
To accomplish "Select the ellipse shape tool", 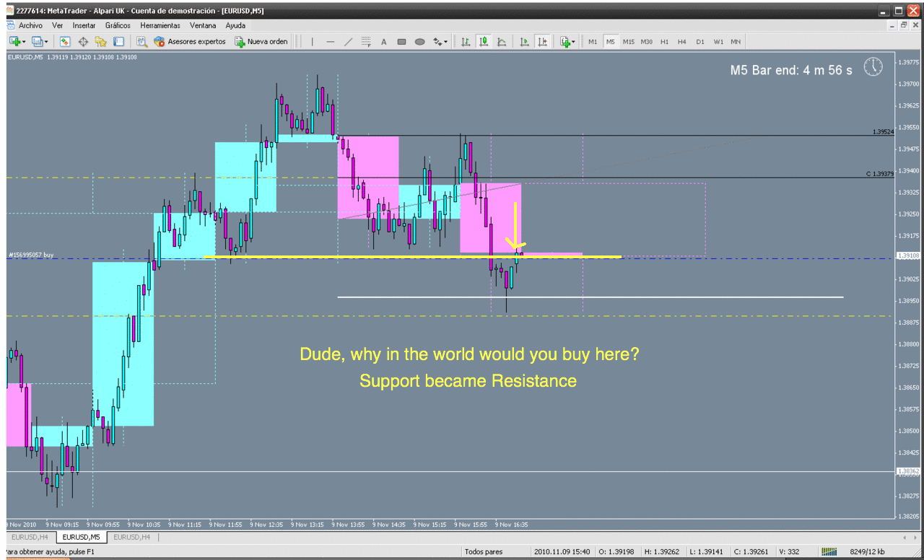I will coord(420,42).
